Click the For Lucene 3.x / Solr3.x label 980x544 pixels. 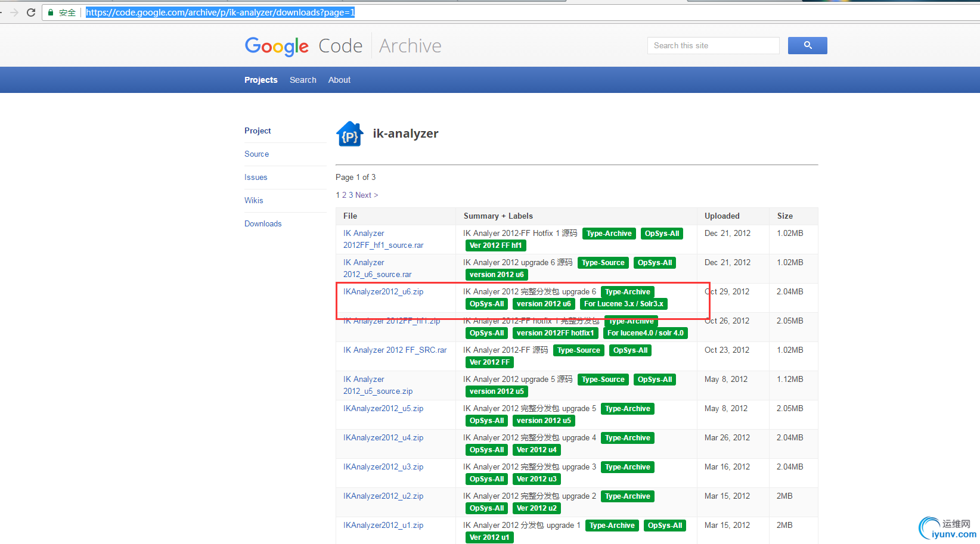(x=624, y=304)
